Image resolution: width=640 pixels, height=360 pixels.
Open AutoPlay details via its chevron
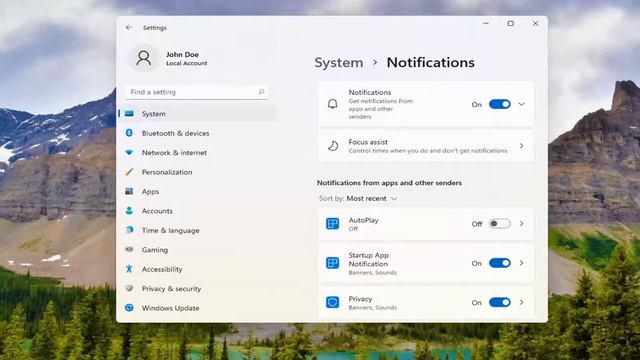tap(521, 224)
